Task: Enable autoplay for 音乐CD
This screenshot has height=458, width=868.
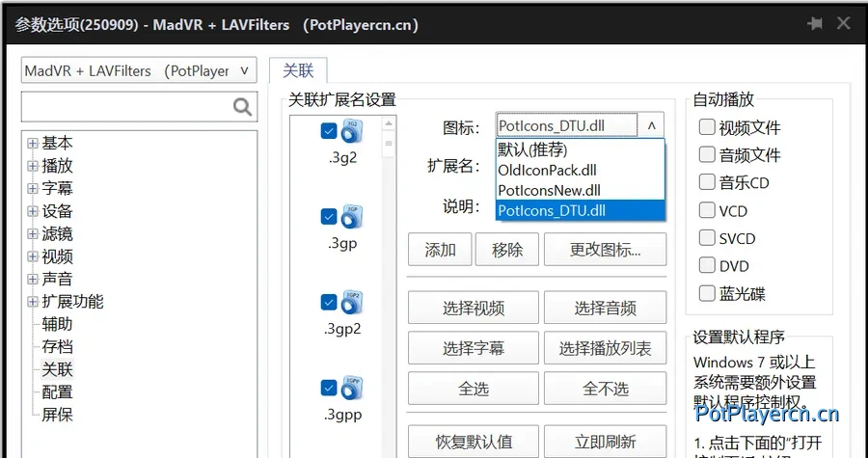Action: point(707,182)
